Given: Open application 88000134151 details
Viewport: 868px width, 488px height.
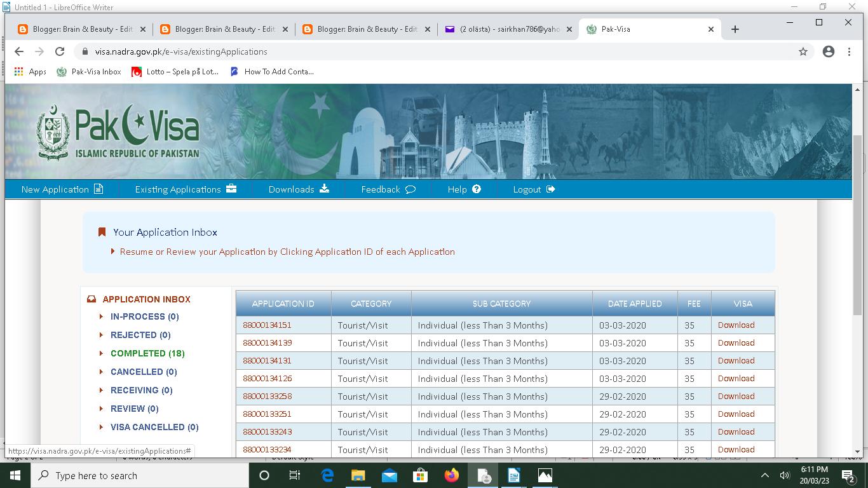Looking at the screenshot, I should click(x=283, y=325).
